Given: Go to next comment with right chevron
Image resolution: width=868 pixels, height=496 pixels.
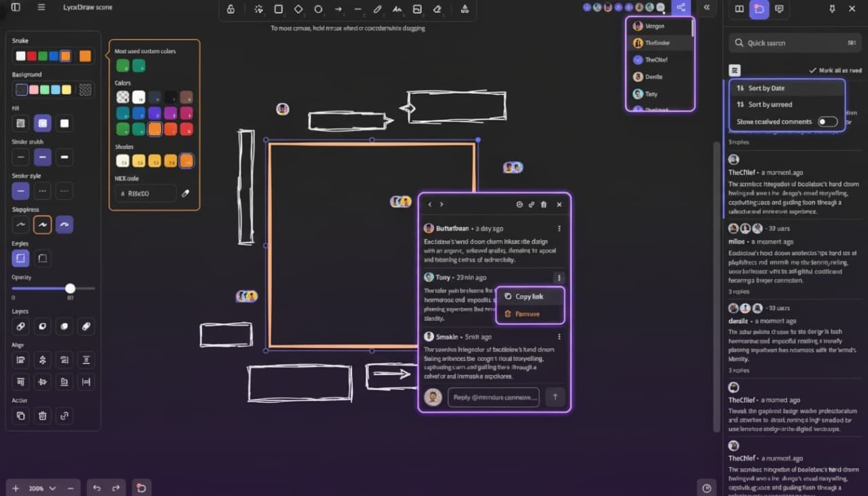Looking at the screenshot, I should coord(441,204).
